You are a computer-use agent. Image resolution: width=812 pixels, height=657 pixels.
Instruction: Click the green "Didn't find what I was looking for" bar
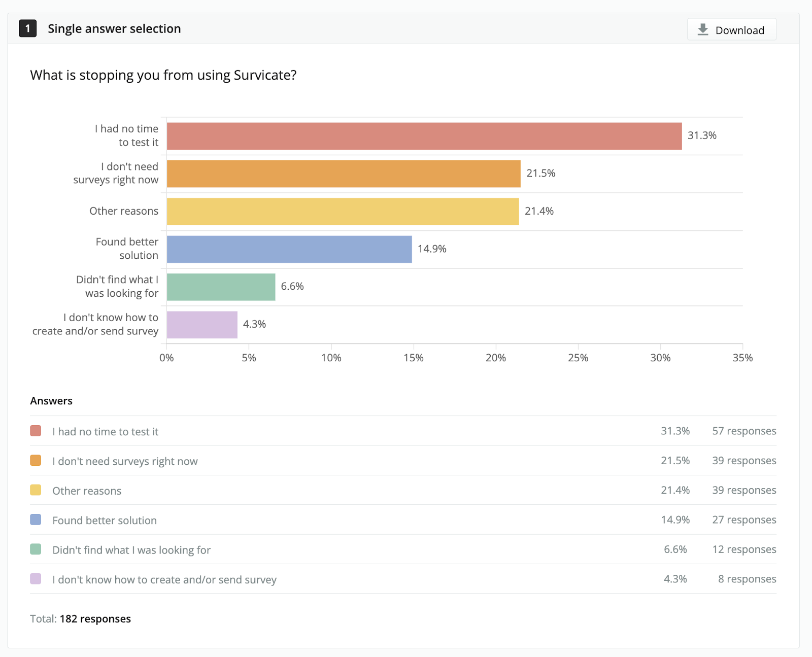[221, 287]
